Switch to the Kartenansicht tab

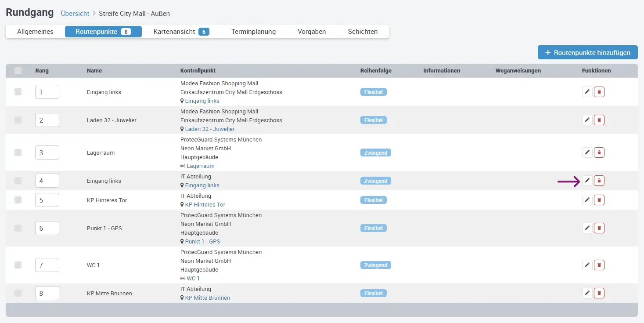click(x=181, y=32)
